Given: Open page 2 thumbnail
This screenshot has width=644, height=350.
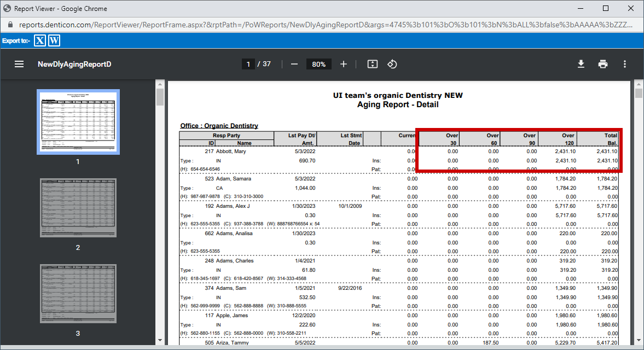Looking at the screenshot, I should (x=78, y=207).
